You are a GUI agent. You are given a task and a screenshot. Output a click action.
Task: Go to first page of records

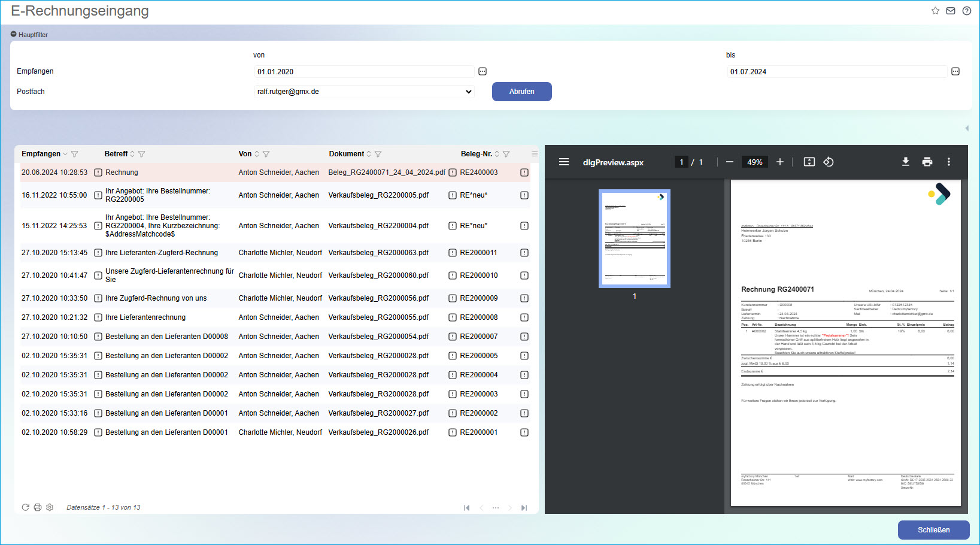point(467,508)
